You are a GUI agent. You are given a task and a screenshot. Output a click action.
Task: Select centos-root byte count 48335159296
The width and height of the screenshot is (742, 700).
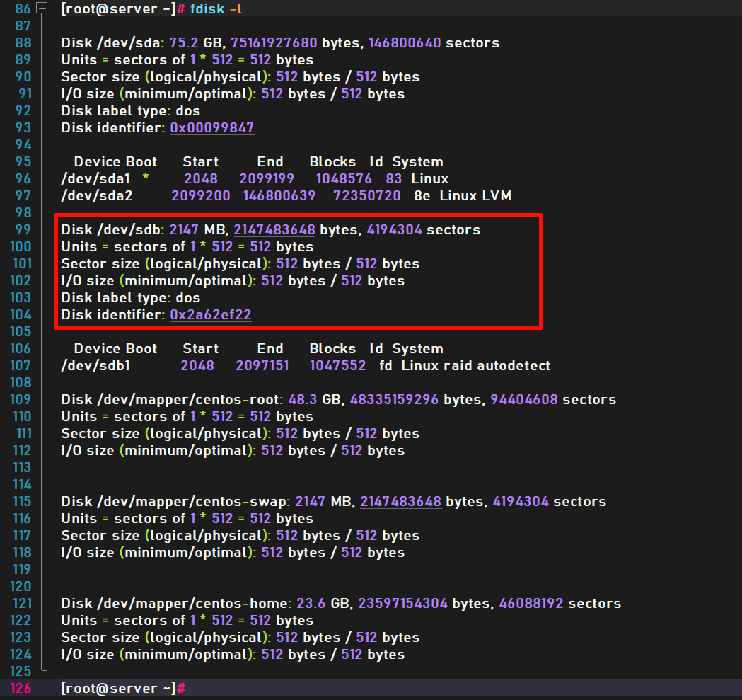click(x=394, y=400)
